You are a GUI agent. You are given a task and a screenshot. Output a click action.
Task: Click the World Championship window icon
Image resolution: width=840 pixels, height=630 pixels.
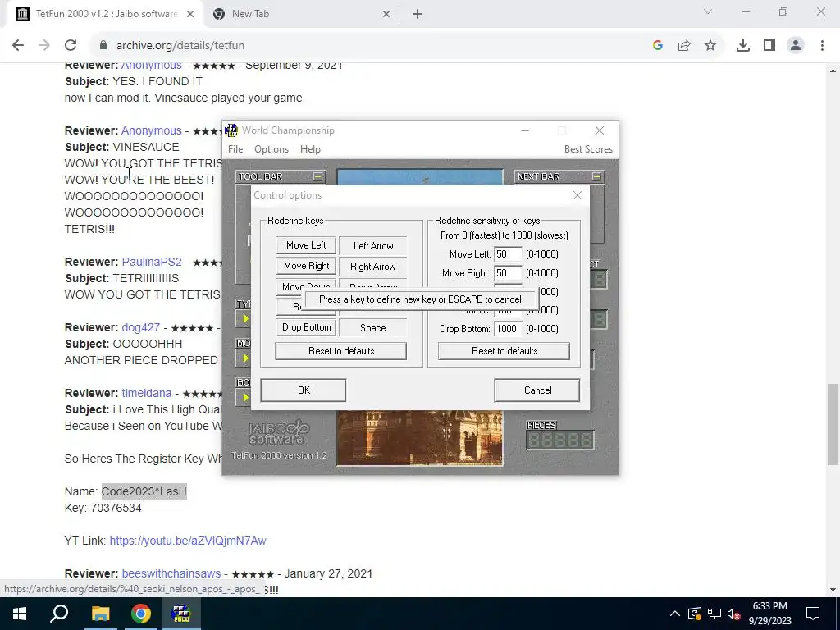click(231, 130)
